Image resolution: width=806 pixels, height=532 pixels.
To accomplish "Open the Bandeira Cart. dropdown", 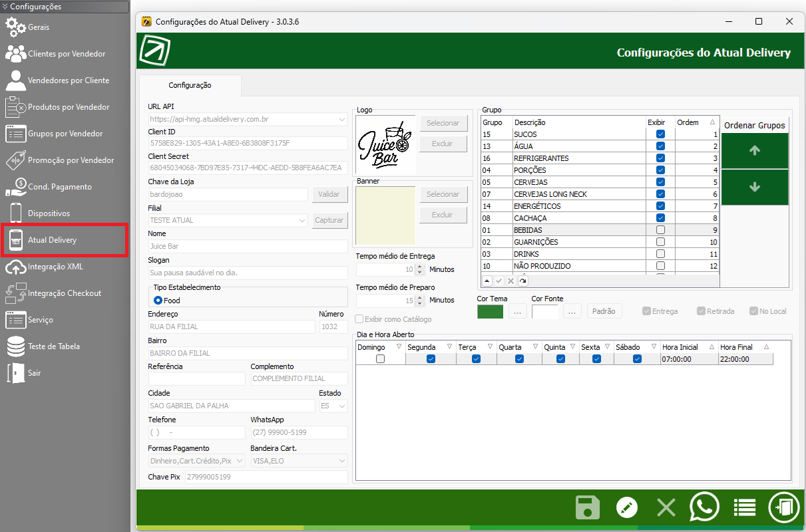I will pos(342,461).
